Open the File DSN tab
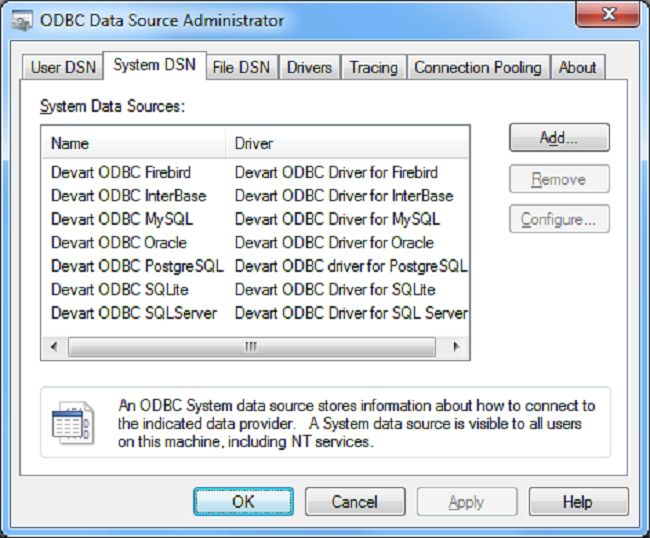Viewport: 650px width, 538px height. tap(242, 67)
